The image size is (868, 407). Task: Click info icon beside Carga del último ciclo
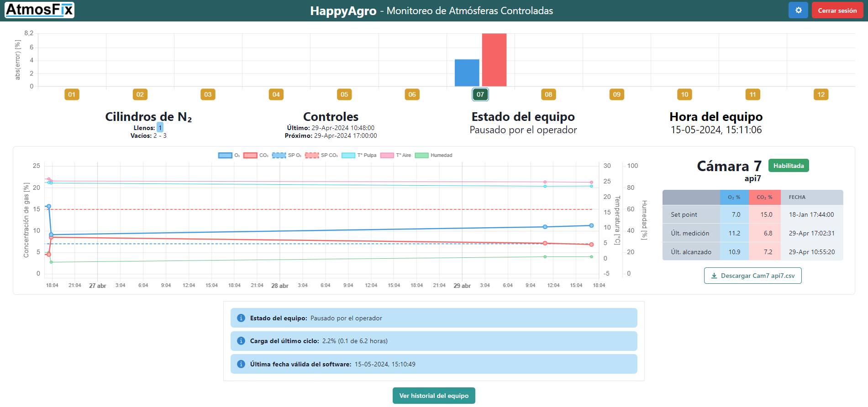(x=241, y=341)
